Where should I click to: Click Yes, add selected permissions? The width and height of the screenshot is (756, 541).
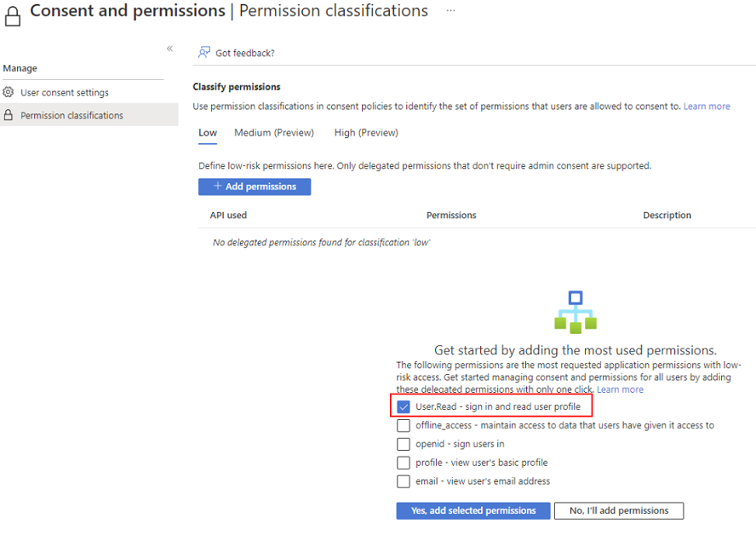[x=472, y=510]
